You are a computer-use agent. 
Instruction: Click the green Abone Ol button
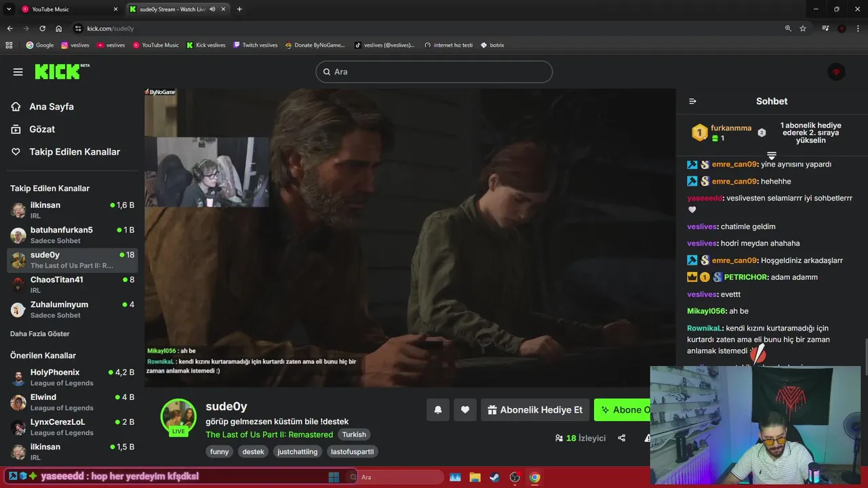[623, 409]
